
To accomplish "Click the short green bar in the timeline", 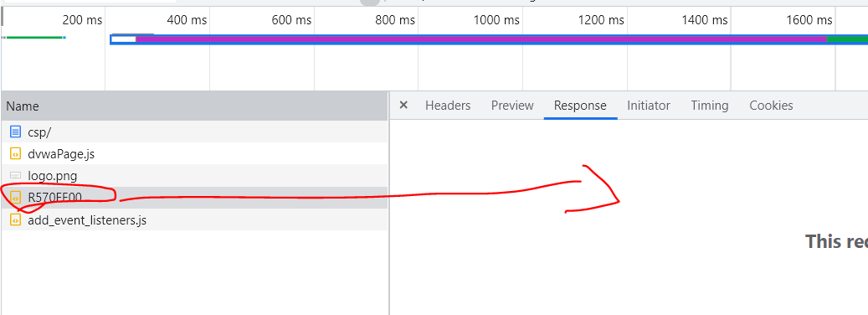I will pos(34,38).
